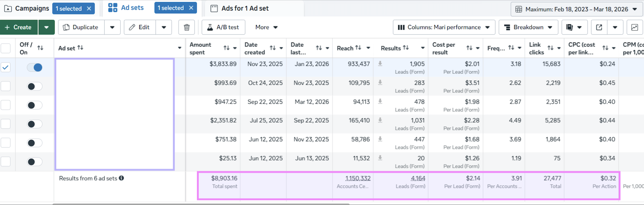Enable the ad set with $993.69 spent
644x205 pixels.
click(35, 86)
